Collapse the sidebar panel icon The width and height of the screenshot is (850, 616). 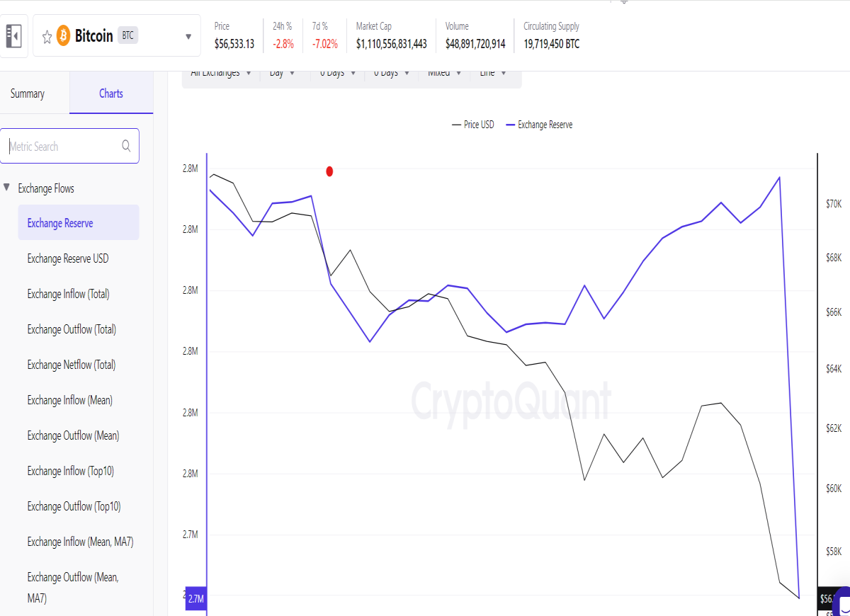[13, 36]
